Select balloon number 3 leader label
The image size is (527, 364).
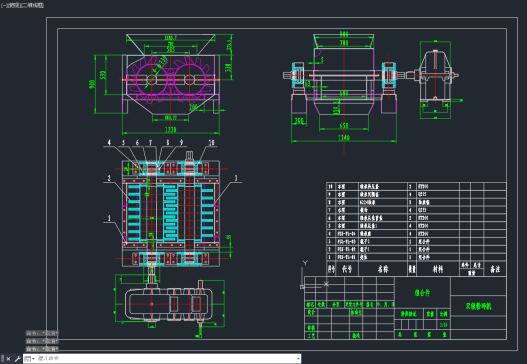[x=236, y=178]
